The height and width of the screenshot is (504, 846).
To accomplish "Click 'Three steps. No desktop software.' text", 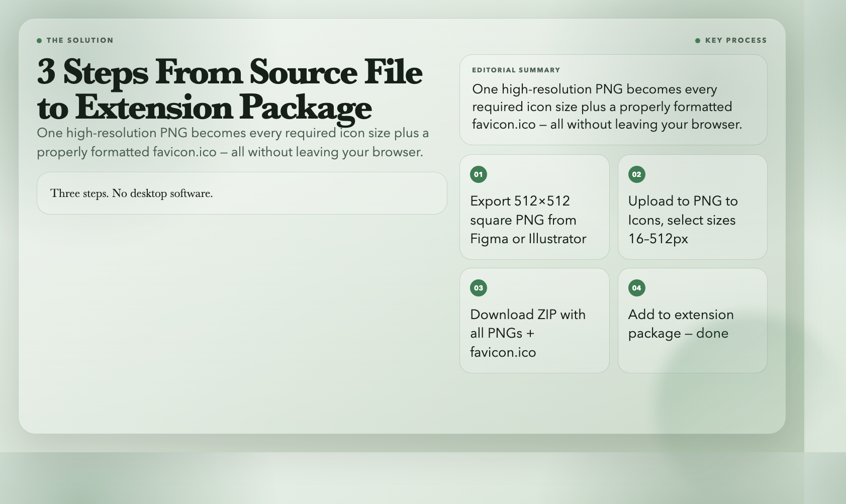I will coord(132,193).
